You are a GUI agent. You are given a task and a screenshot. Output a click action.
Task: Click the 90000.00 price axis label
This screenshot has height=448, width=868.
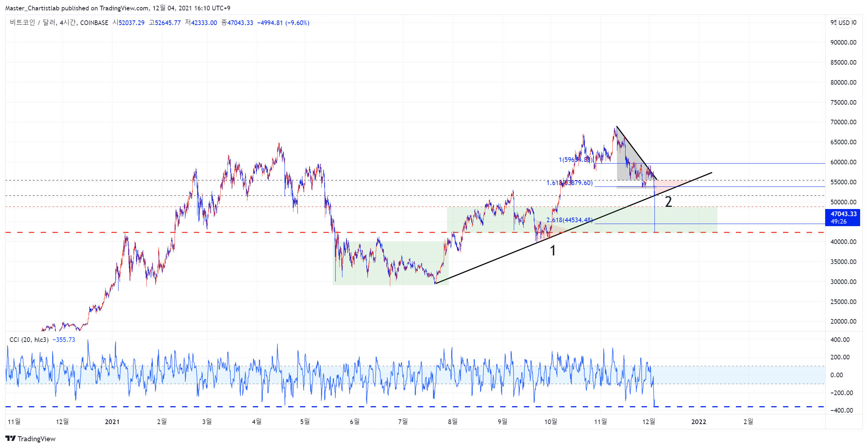coord(843,43)
